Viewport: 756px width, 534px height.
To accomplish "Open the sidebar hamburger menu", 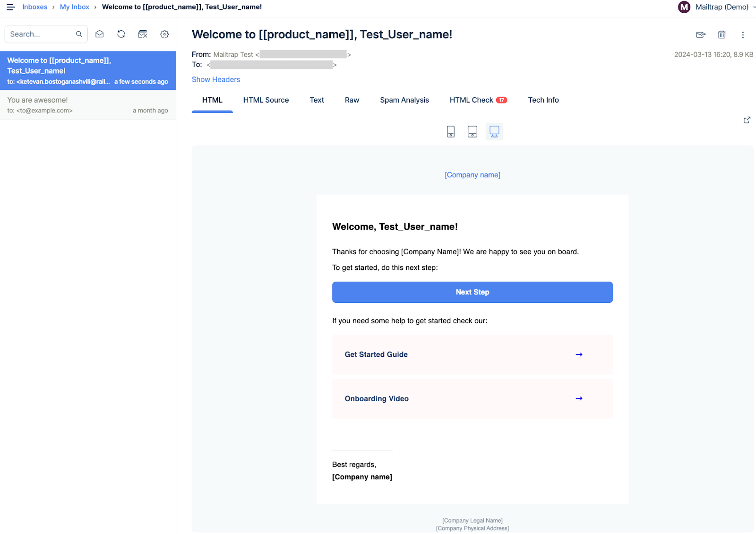I will tap(10, 7).
